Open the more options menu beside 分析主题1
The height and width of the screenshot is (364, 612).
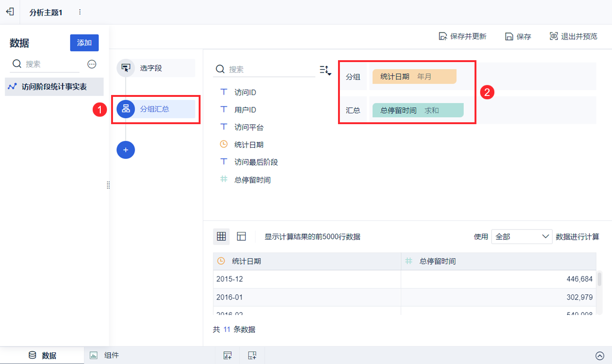click(x=80, y=12)
